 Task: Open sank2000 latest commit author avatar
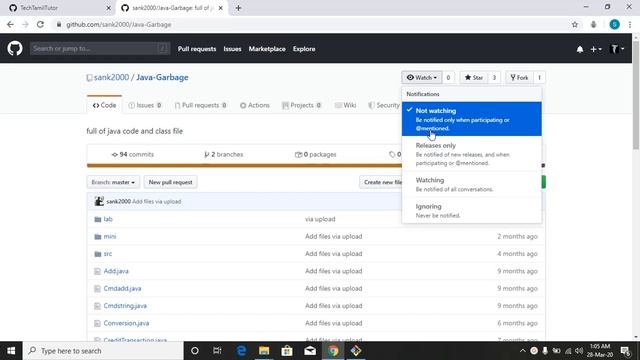pos(99,201)
